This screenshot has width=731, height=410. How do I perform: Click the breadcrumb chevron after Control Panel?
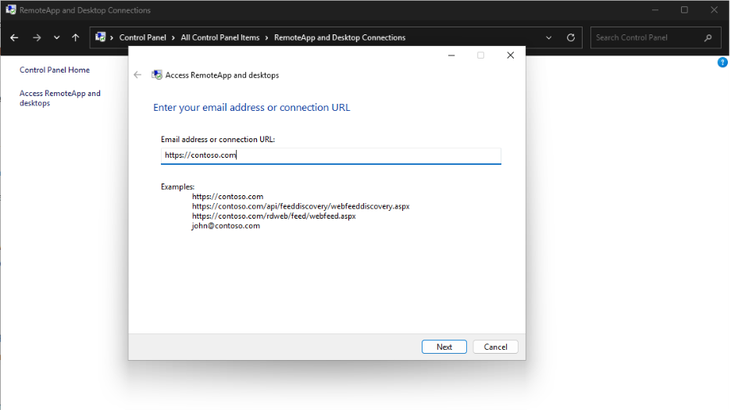coord(173,38)
